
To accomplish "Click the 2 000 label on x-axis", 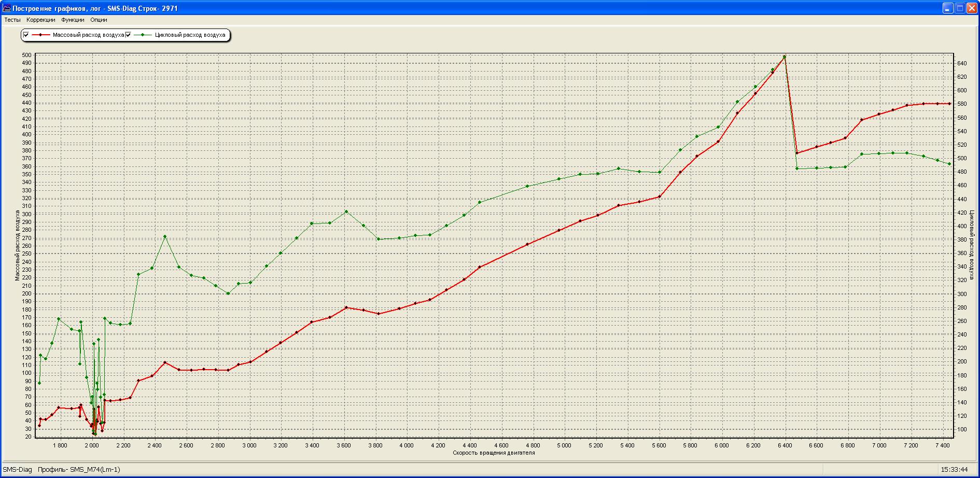I will [x=92, y=445].
